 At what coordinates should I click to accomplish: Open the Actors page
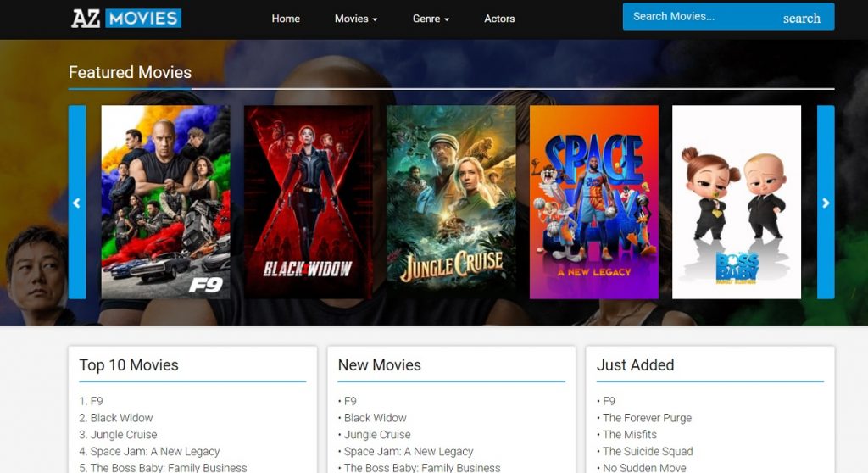pos(499,19)
